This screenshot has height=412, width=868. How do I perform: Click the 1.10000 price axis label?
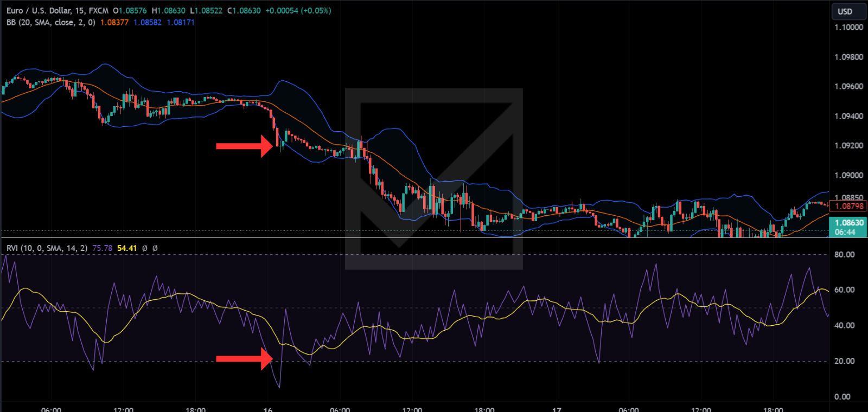848,27
